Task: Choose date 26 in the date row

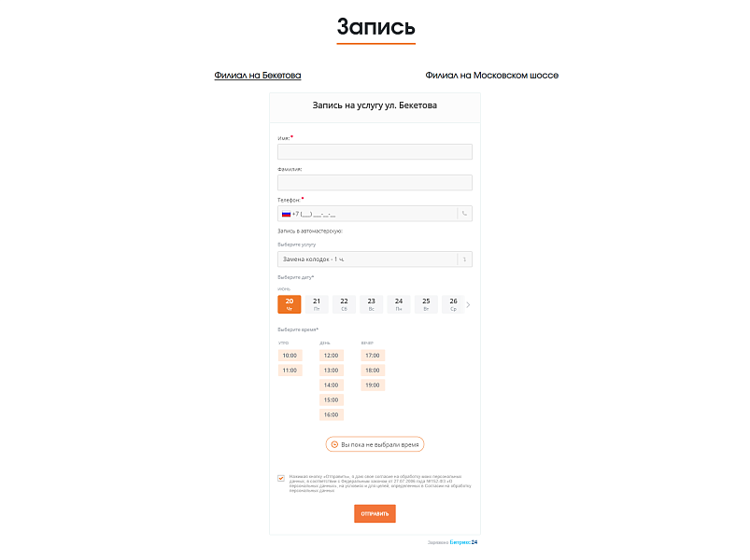Action: click(x=453, y=304)
